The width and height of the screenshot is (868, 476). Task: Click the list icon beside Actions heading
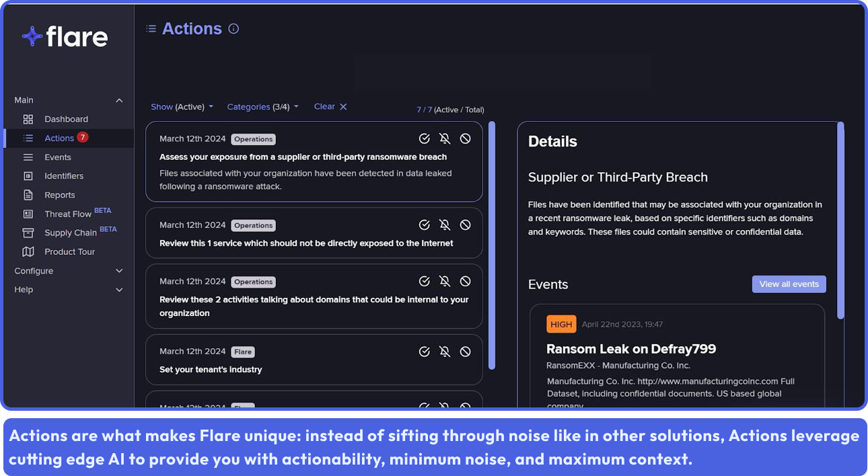[x=151, y=29]
